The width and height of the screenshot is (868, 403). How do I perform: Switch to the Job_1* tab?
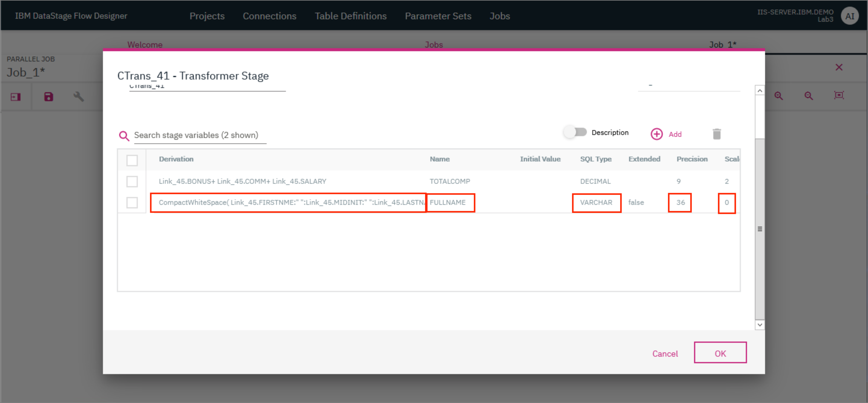[x=722, y=45]
